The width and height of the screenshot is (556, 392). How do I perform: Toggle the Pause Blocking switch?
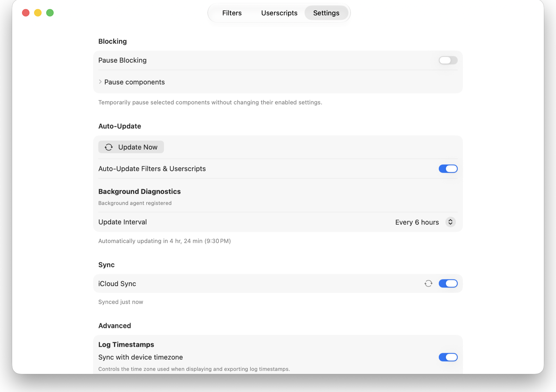(448, 60)
